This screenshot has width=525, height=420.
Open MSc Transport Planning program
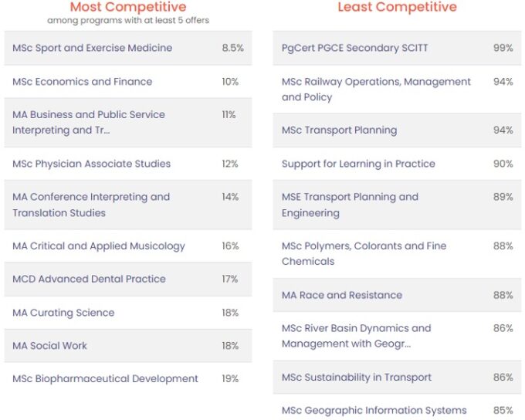(x=397, y=130)
